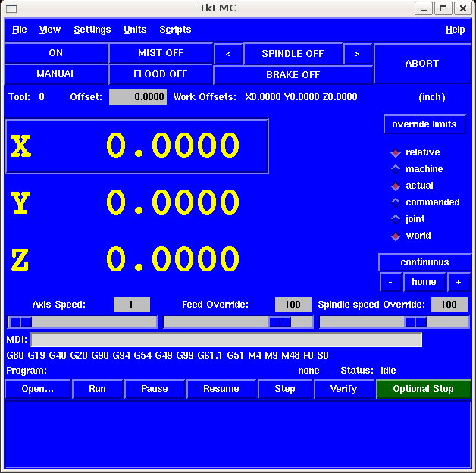Viewport: 476px width, 473px height.
Task: Click the 'Status: idle' text
Action: 368,371
